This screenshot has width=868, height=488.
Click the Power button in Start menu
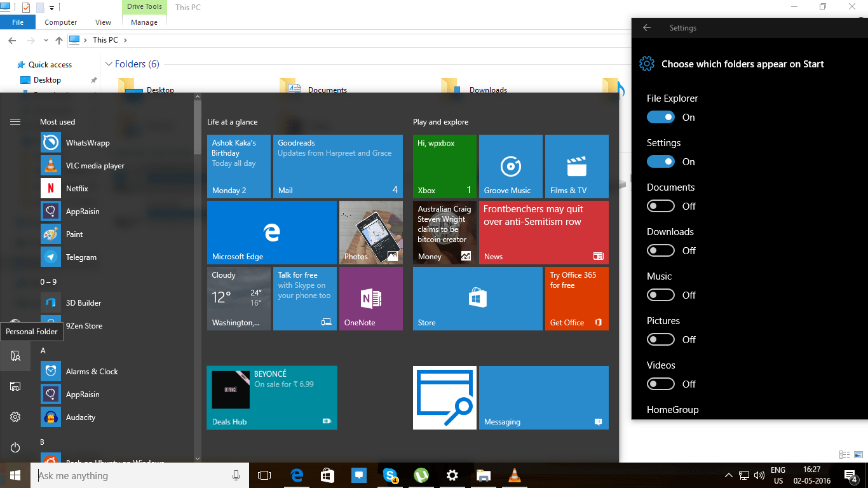(15, 447)
